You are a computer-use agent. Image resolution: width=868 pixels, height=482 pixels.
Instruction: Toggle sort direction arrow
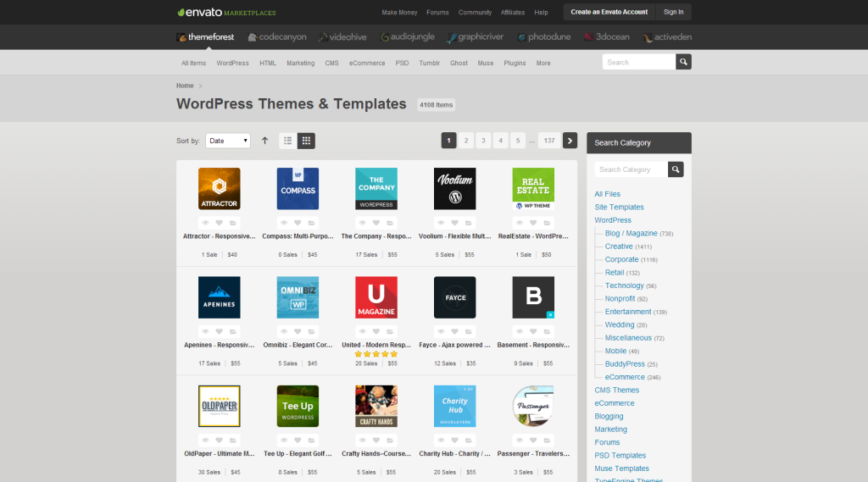click(264, 141)
